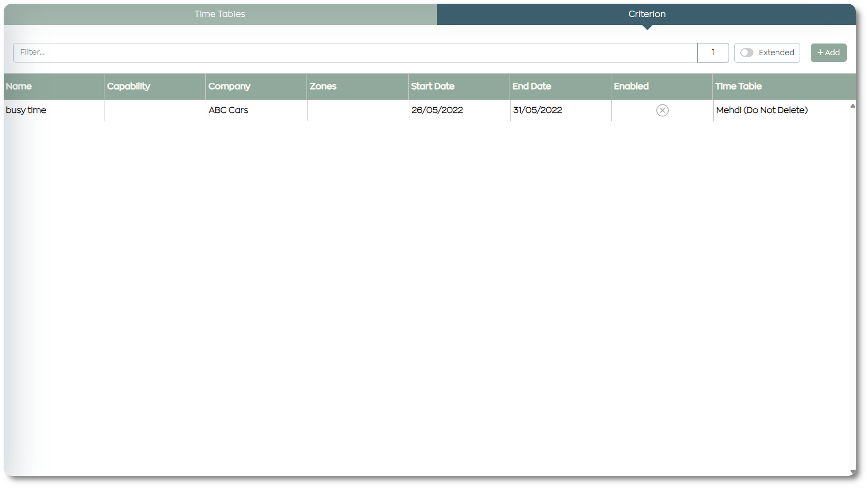Click the disabled X icon for busy time
The image size is (868, 488).
click(662, 110)
